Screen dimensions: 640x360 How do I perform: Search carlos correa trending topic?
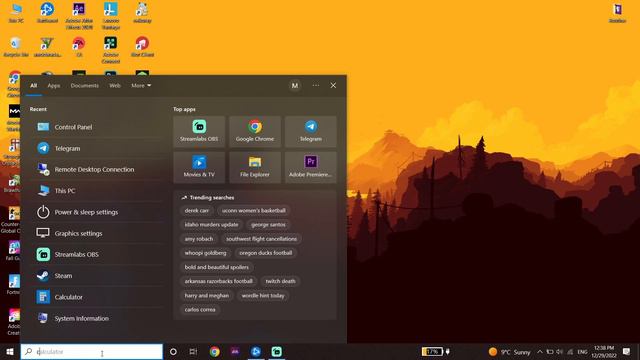200,309
